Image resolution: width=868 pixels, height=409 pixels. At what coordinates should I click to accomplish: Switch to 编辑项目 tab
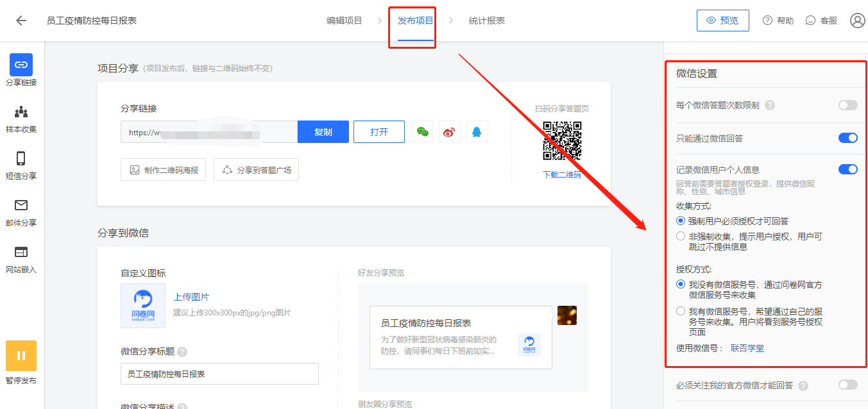(345, 21)
